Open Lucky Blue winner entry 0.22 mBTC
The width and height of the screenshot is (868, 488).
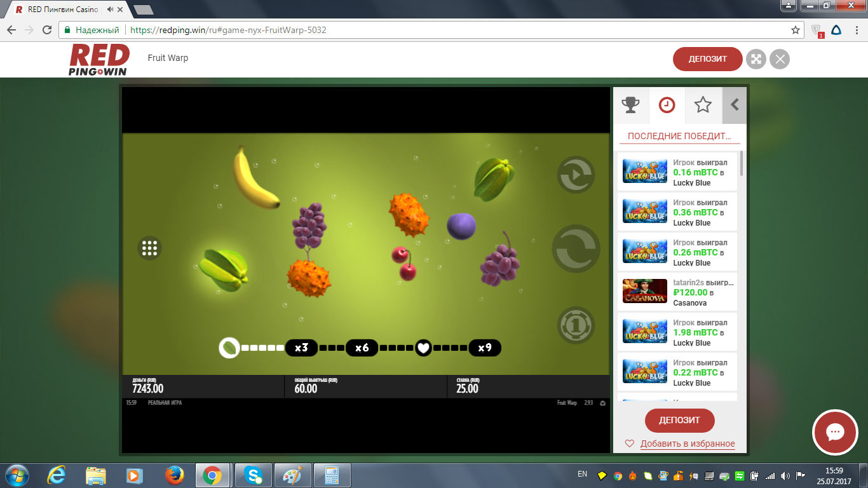(677, 372)
